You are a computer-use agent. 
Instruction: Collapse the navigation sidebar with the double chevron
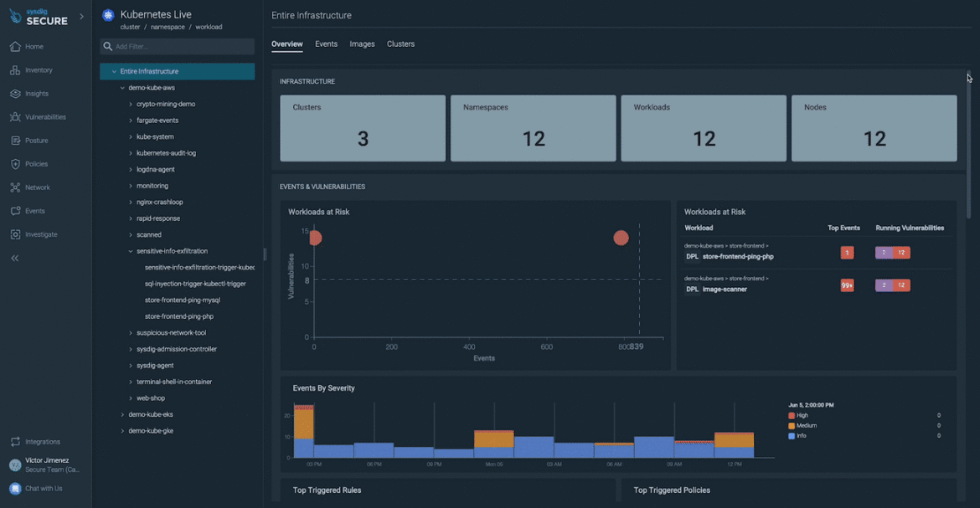[14, 258]
